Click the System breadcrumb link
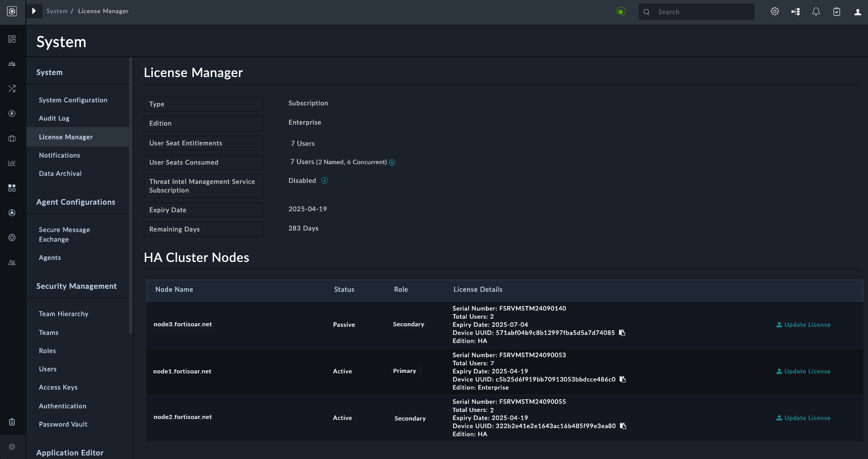Viewport: 868px width, 459px height. 57,11
